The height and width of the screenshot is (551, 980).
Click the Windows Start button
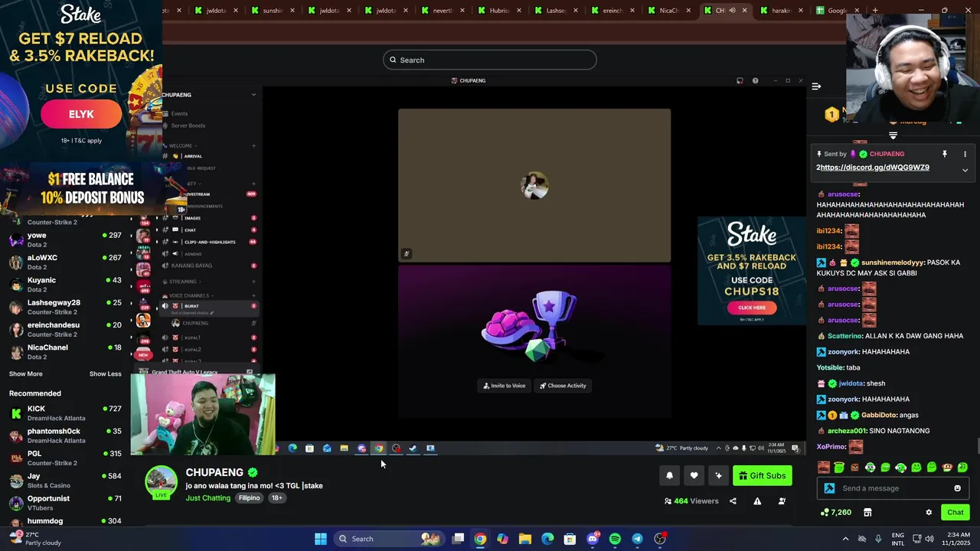click(321, 539)
